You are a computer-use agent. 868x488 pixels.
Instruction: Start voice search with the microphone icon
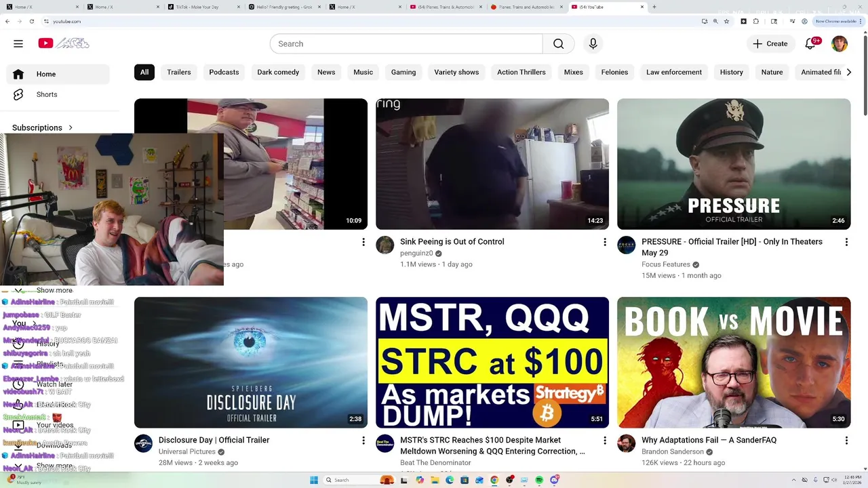(593, 43)
